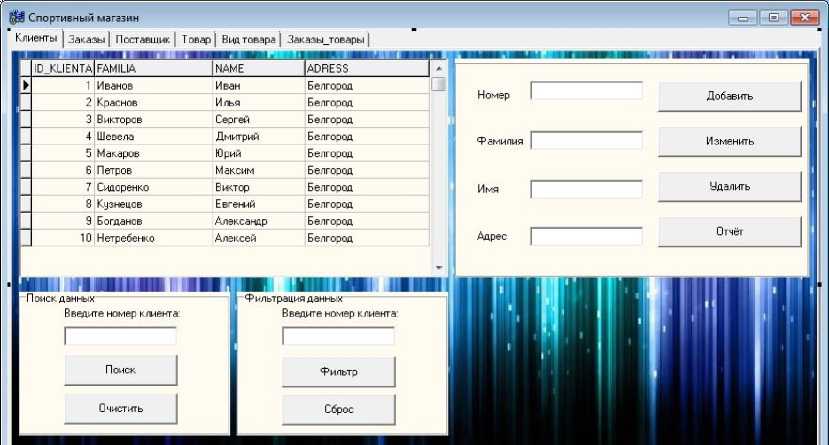Screen dimensions: 829x445
Task: Maximize the Спортивный магазин window
Action: 773,18
